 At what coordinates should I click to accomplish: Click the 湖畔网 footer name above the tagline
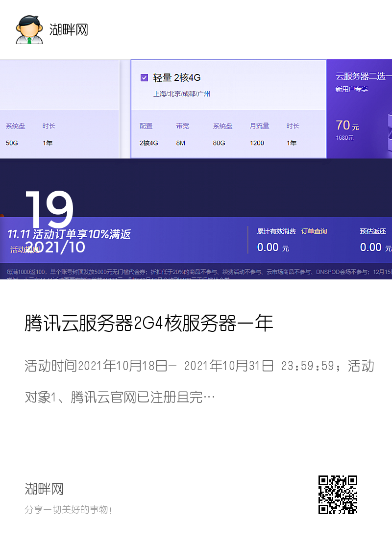(x=44, y=489)
